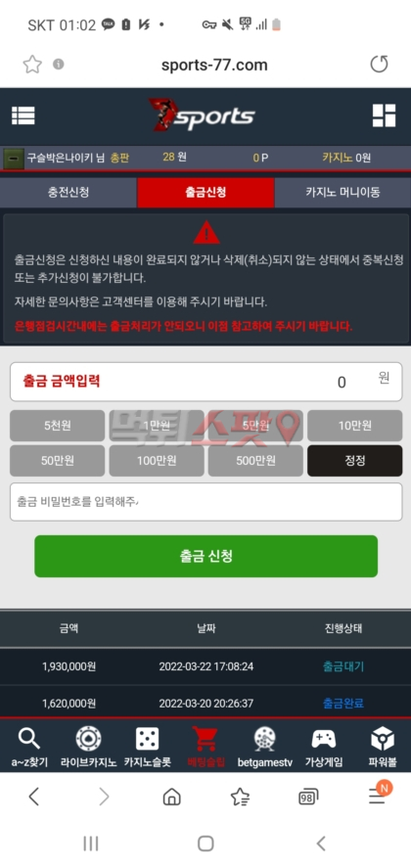Open 가상게임 gamepad icon

tap(324, 739)
